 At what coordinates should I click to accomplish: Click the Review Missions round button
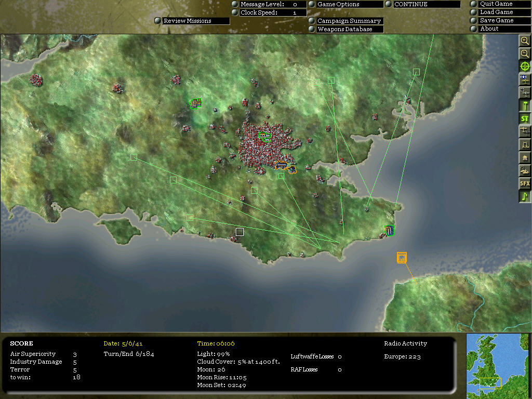(158, 21)
